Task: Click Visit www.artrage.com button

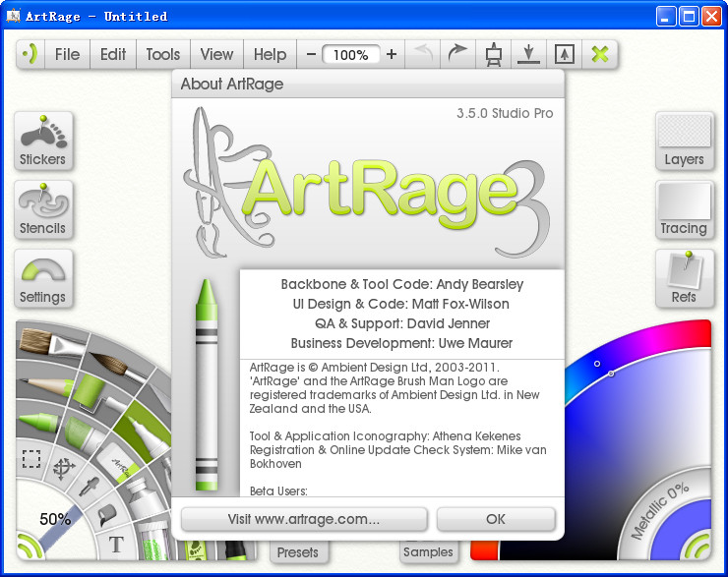Action: [x=304, y=519]
